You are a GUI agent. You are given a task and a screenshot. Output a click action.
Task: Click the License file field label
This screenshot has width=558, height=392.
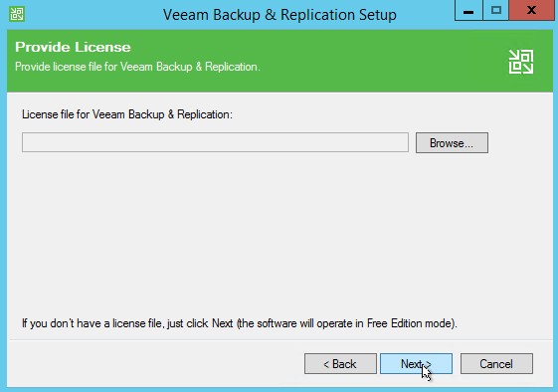(127, 114)
